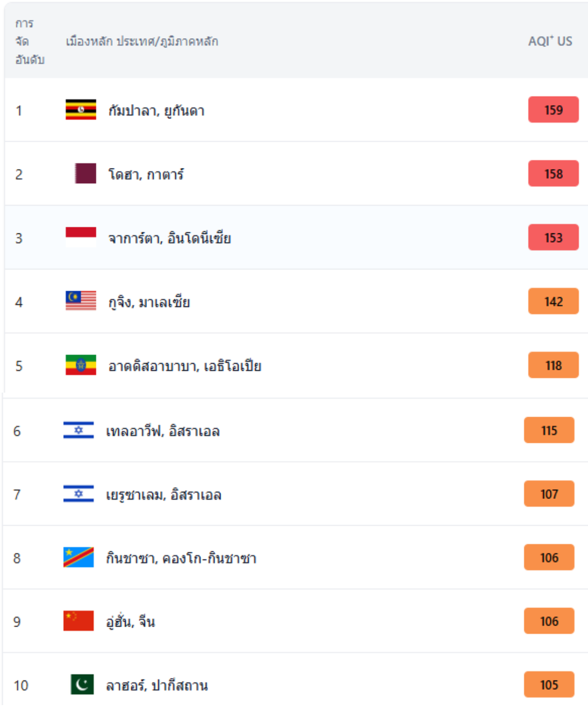Click the Uganda flag icon
The height and width of the screenshot is (716, 588).
tap(81, 110)
